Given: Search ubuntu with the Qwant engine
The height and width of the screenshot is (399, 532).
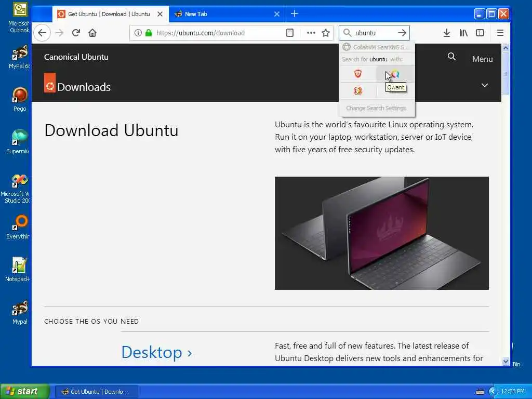Looking at the screenshot, I should pos(395,74).
